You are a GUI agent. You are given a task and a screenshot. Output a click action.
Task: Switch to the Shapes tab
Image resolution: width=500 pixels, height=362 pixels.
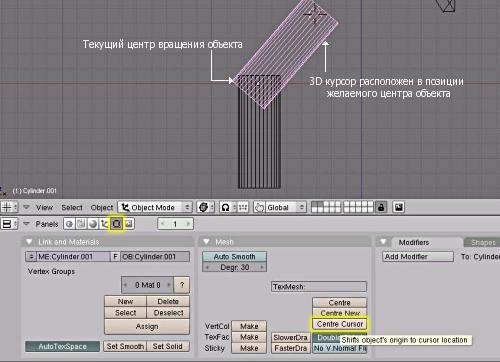coord(483,242)
